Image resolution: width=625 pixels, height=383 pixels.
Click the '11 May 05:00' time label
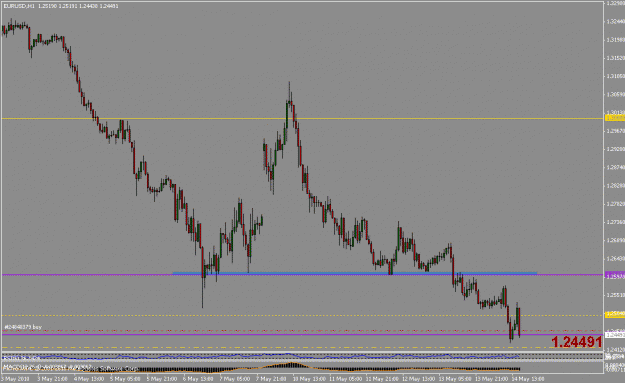click(x=346, y=379)
